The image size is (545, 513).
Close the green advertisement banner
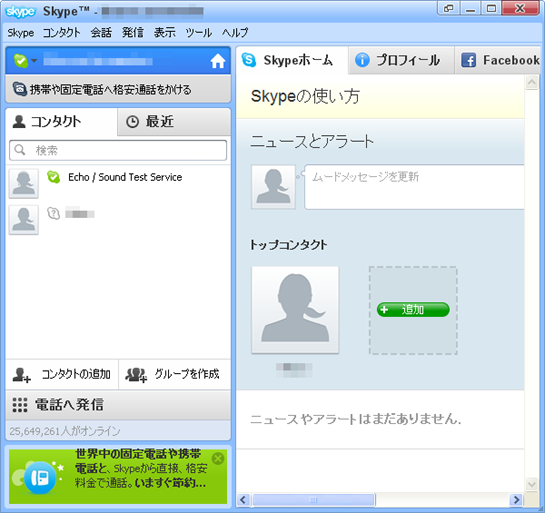point(218,459)
